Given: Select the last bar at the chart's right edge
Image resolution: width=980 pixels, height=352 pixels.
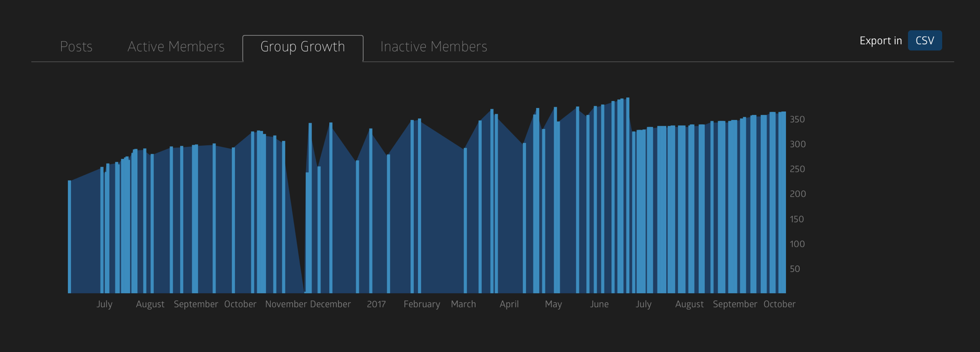Looking at the screenshot, I should coord(783,204).
